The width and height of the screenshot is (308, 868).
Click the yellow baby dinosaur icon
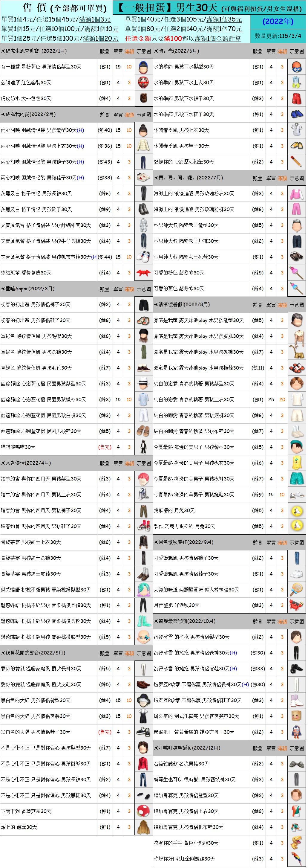(296, 843)
